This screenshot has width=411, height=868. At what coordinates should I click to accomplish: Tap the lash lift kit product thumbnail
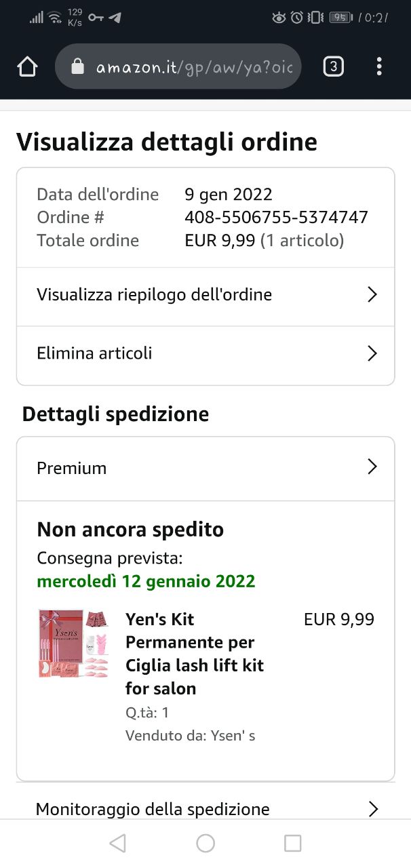click(x=73, y=644)
